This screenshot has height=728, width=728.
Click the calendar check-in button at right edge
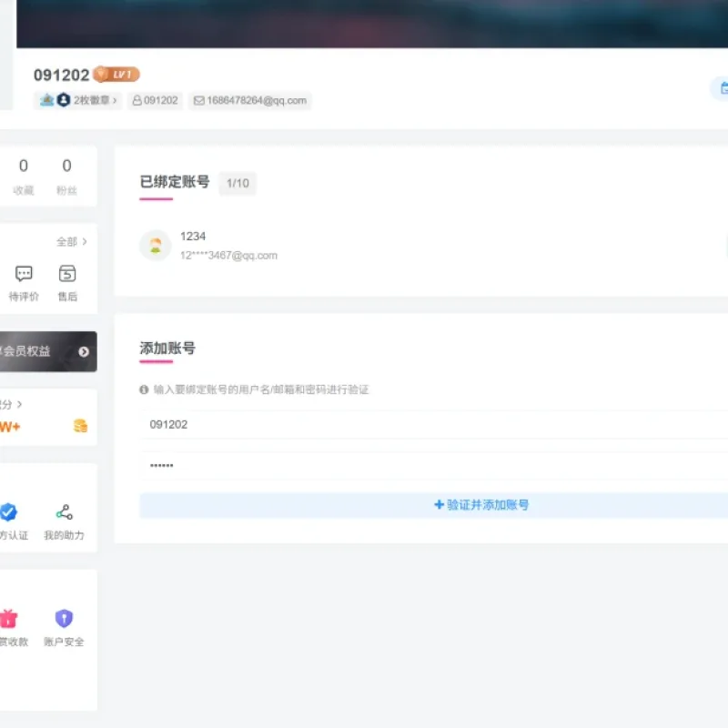[x=721, y=87]
